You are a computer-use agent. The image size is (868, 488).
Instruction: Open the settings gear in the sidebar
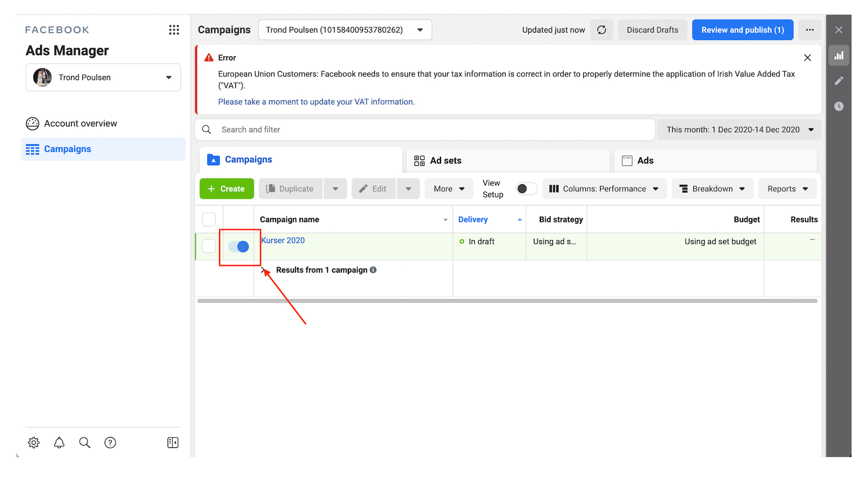coord(34,442)
